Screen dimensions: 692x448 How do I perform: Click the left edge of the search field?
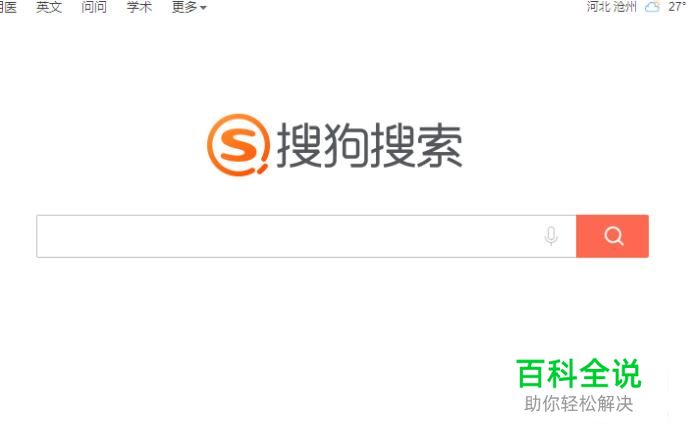42,236
